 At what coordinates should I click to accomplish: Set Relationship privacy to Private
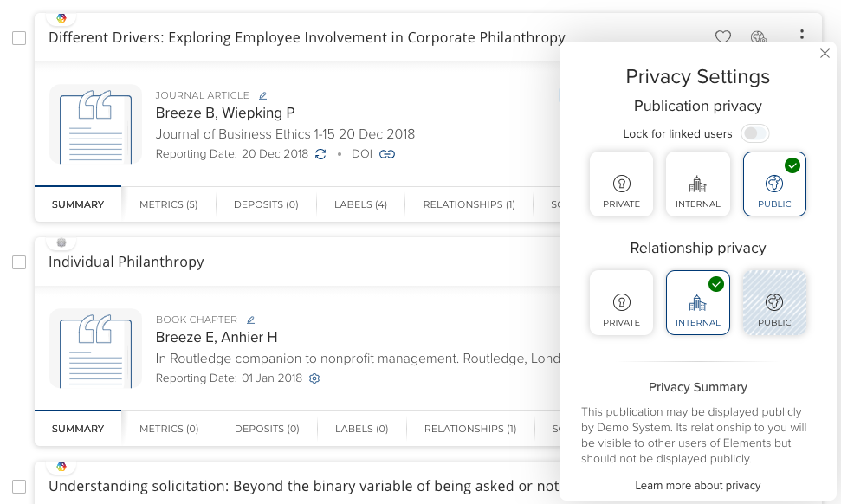coord(621,302)
